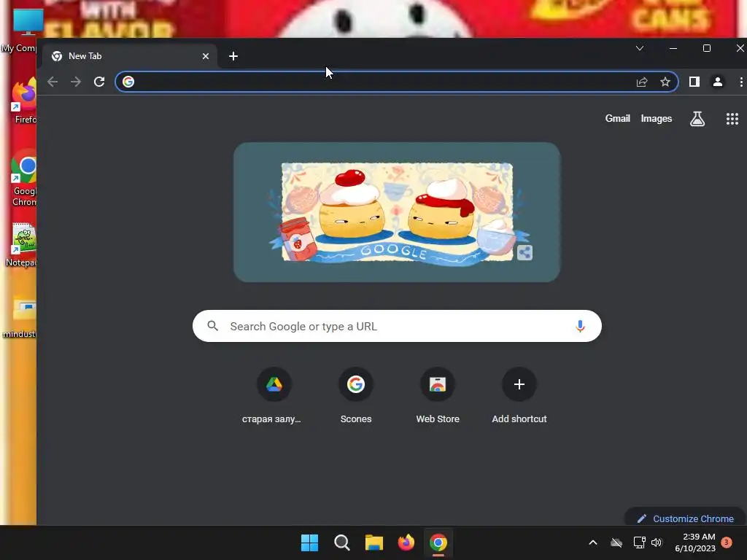The image size is (747, 560).
Task: Open File Explorer from taskbar
Action: [x=374, y=542]
